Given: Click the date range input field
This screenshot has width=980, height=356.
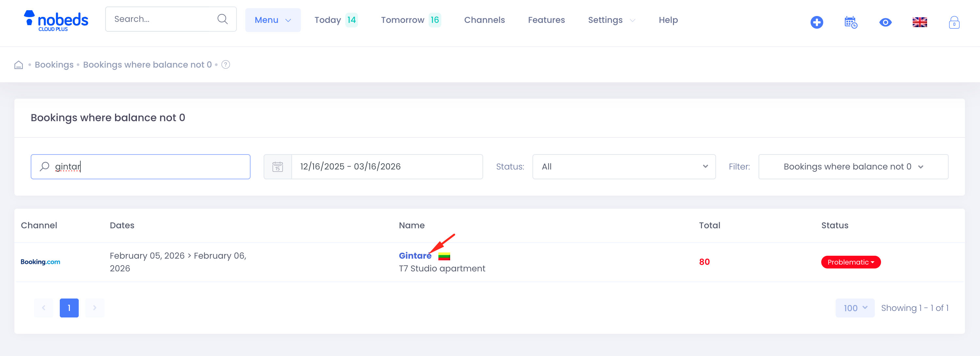Looking at the screenshot, I should [387, 167].
